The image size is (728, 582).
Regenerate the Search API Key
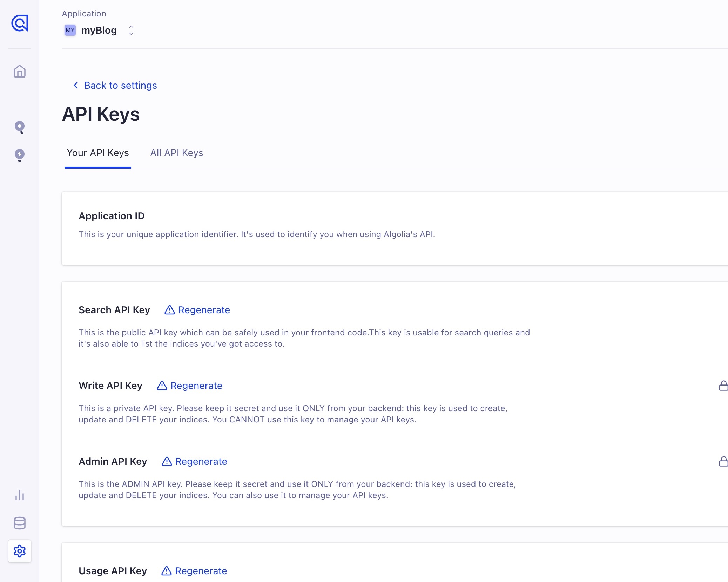[197, 310]
